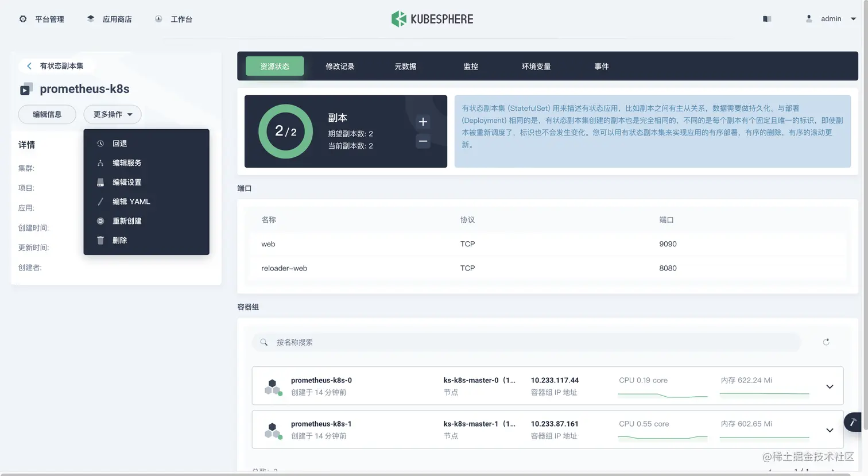
Task: Click the rollback clock icon
Action: pos(100,144)
